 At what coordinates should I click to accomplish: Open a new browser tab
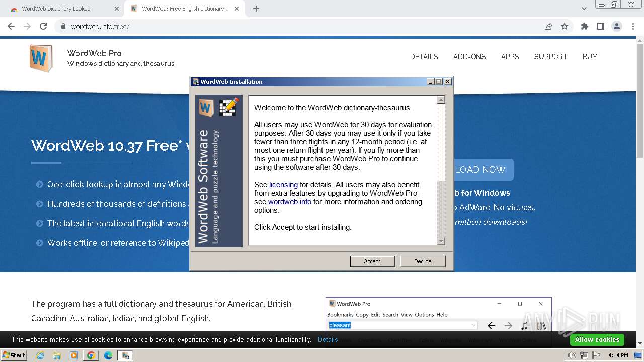(x=256, y=9)
